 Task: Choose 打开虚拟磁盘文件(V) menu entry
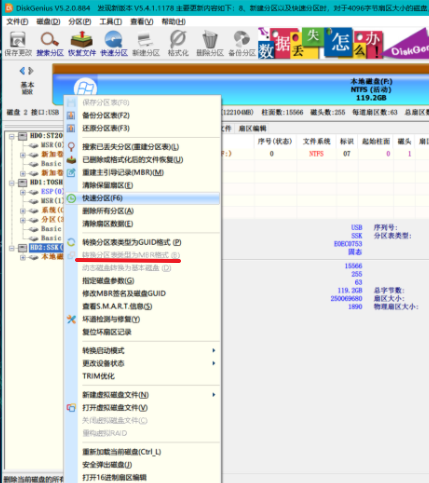tap(143, 408)
